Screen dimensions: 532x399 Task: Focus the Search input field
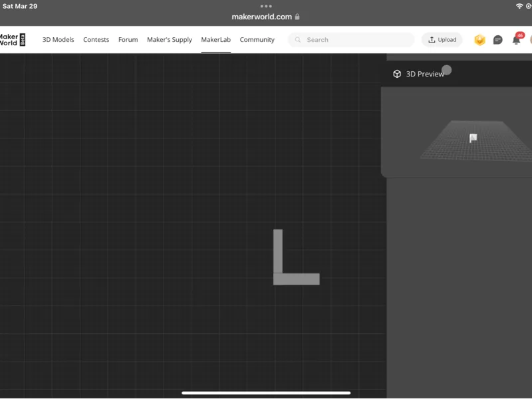[351, 40]
